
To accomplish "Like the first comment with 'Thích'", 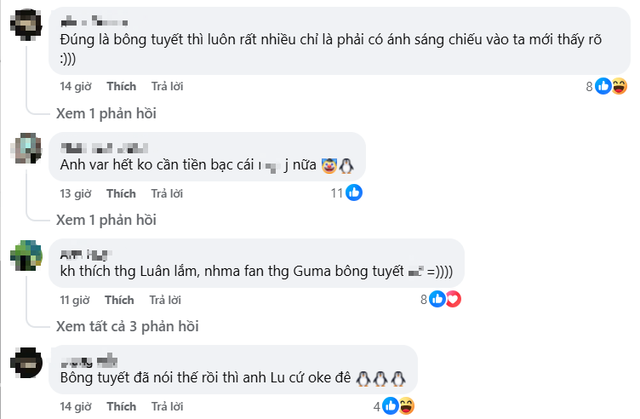I will click(x=121, y=86).
